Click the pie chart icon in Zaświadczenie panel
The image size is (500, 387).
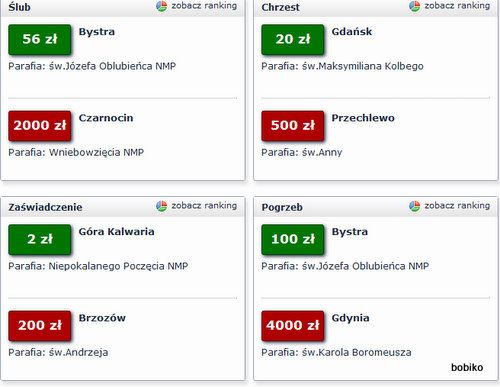162,206
